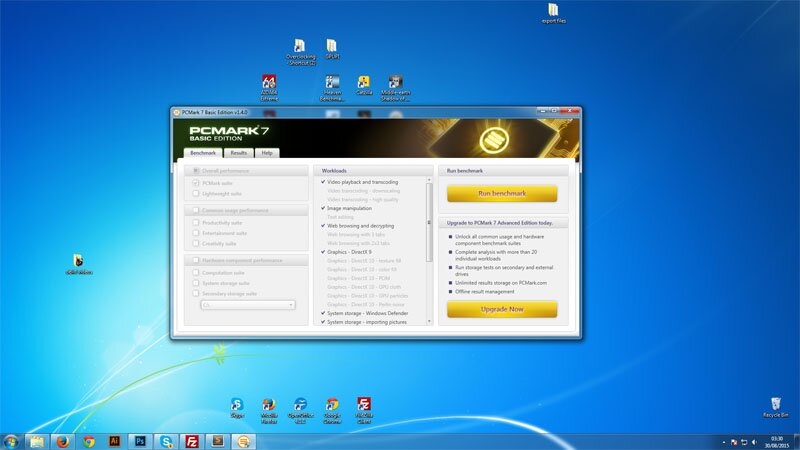The height and width of the screenshot is (450, 800).
Task: Toggle the Common usage performance group checkbox
Action: point(196,210)
